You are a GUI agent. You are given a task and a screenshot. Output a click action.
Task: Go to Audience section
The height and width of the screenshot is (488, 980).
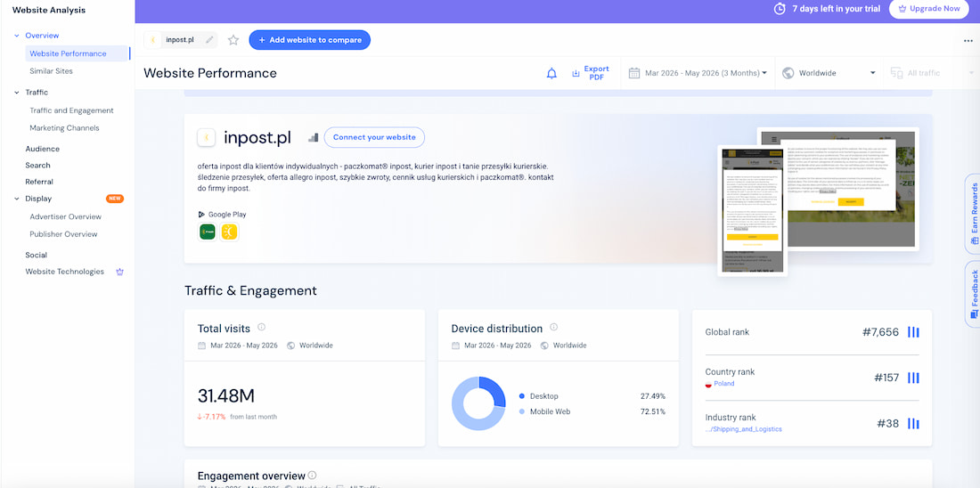43,149
